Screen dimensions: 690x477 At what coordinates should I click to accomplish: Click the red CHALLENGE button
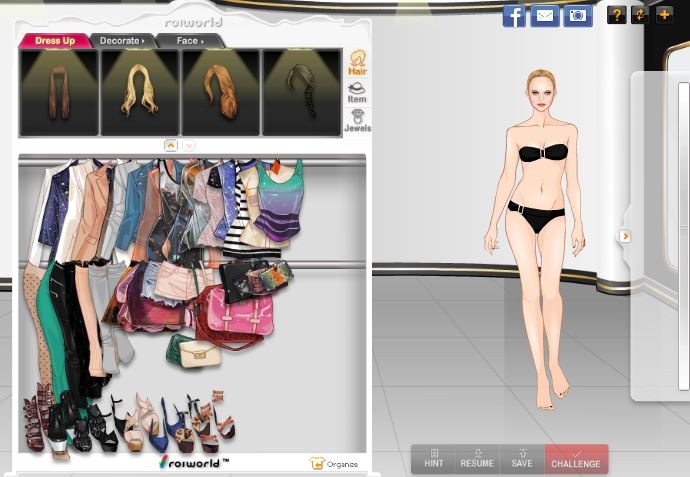(x=576, y=459)
